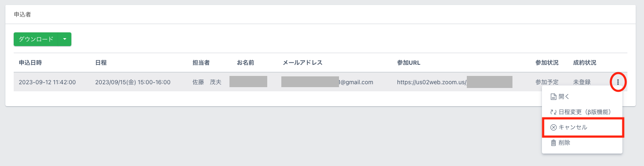The image size is (644, 166).
Task: Click the circled X cancel icon
Action: pyautogui.click(x=553, y=127)
